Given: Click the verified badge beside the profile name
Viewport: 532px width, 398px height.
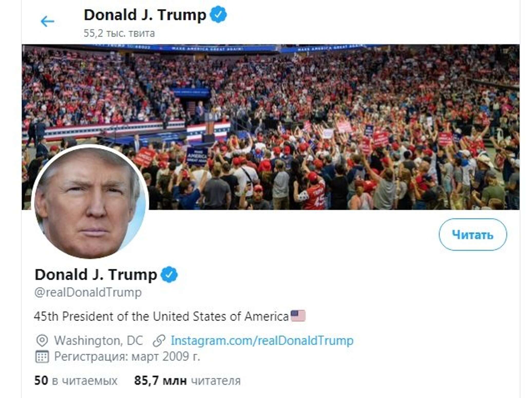Looking at the screenshot, I should coord(169,274).
